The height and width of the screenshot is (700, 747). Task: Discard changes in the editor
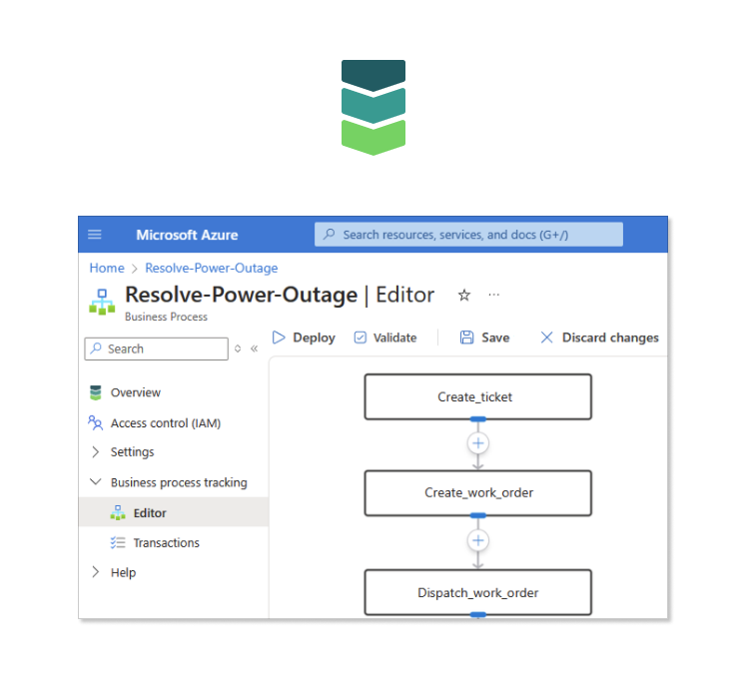pyautogui.click(x=599, y=338)
